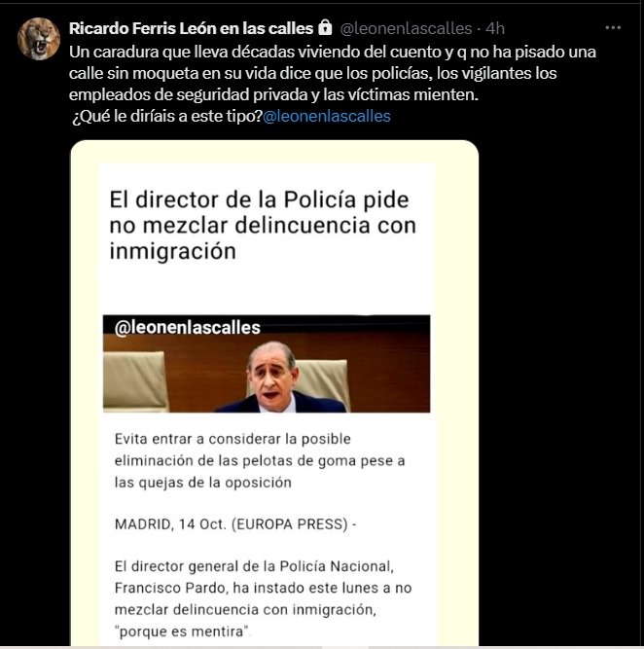Click the question '¿Qué le diríais a este tipo?'
Viewport: 644px width, 649px height.
(x=167, y=117)
